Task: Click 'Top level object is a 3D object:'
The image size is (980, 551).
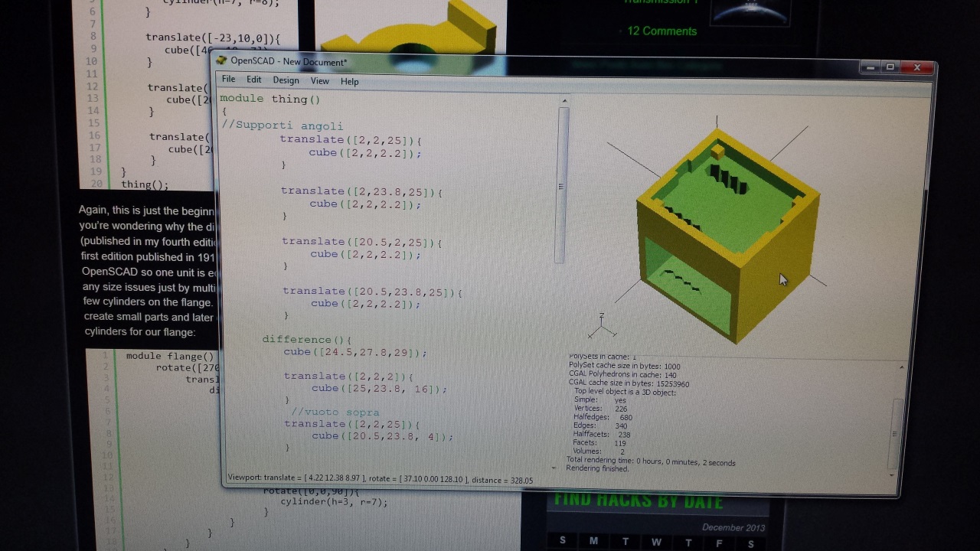Action: click(x=625, y=392)
